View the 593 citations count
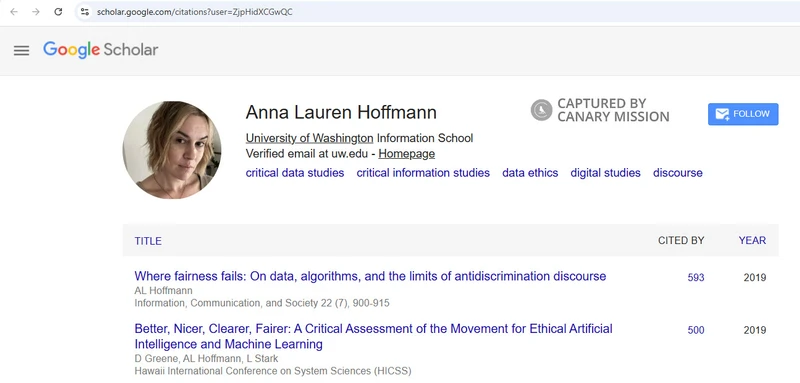This screenshot has height=383, width=800. [x=696, y=277]
